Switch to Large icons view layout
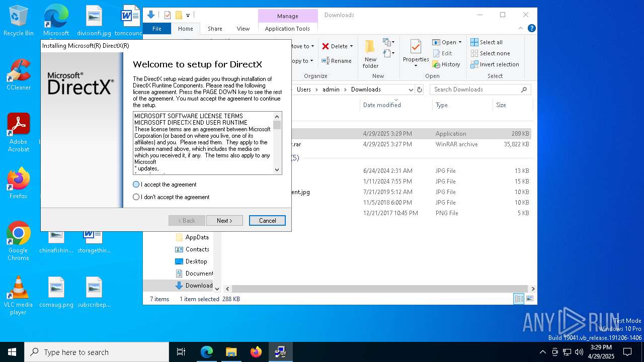The width and height of the screenshot is (644, 362). point(529,299)
